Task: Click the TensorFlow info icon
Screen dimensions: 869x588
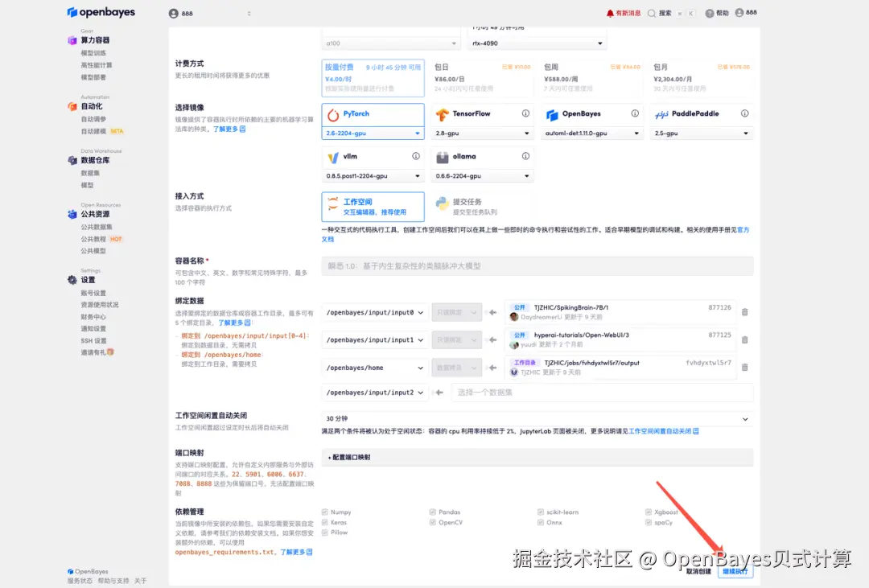Action: tap(525, 113)
